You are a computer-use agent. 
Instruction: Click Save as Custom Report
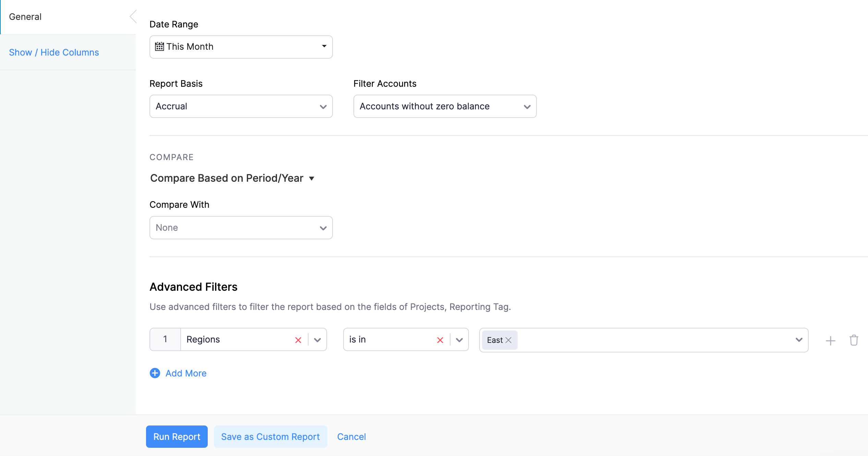270,436
